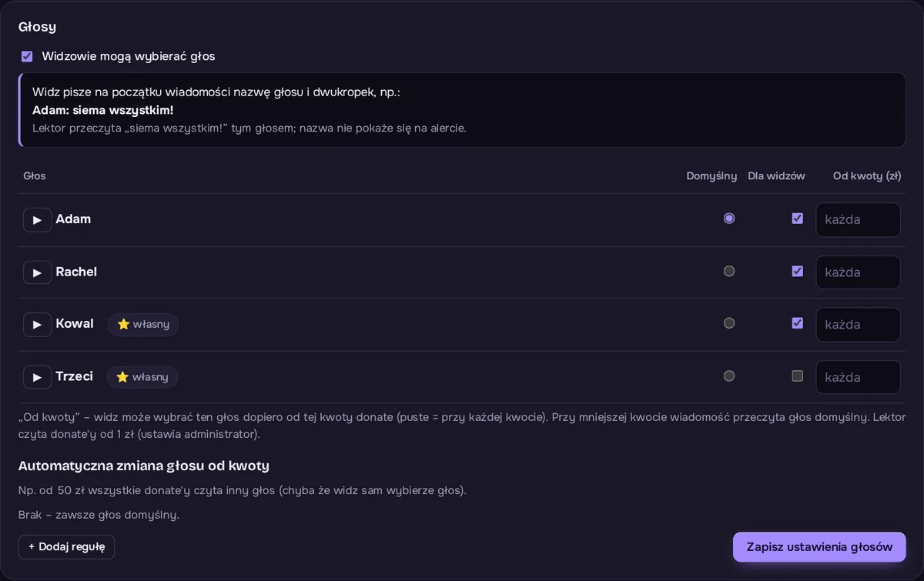Click the Trzeci minimum amount input
The height and width of the screenshot is (581, 924).
[x=859, y=377]
